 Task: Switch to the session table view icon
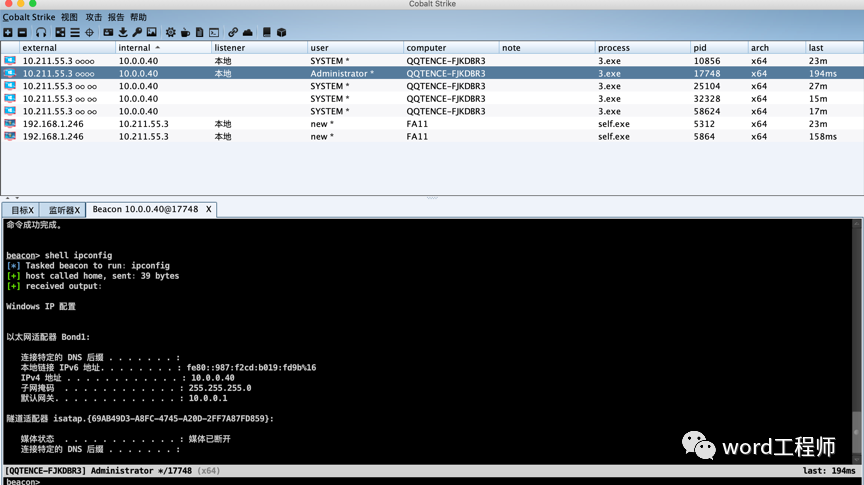[75, 33]
